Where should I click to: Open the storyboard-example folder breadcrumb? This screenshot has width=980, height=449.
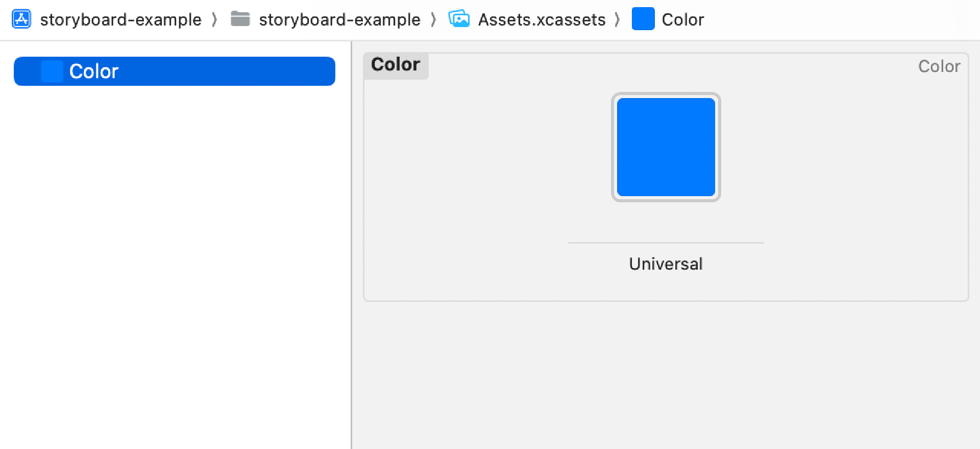339,19
